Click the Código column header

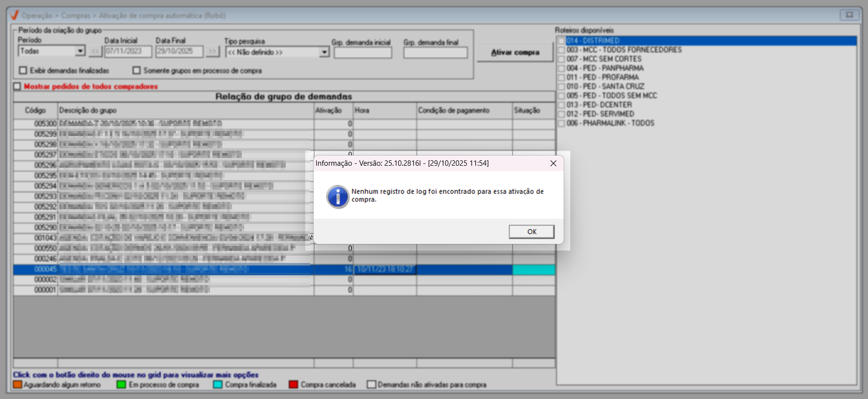[36, 111]
